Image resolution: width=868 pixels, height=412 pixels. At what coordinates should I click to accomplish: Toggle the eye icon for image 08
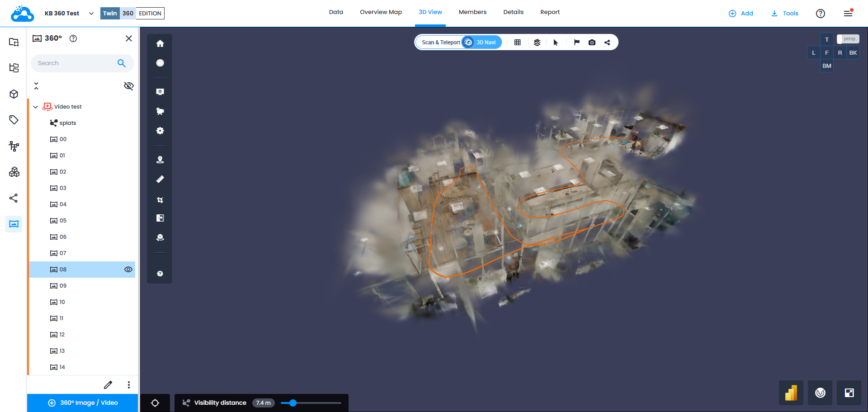tap(128, 270)
